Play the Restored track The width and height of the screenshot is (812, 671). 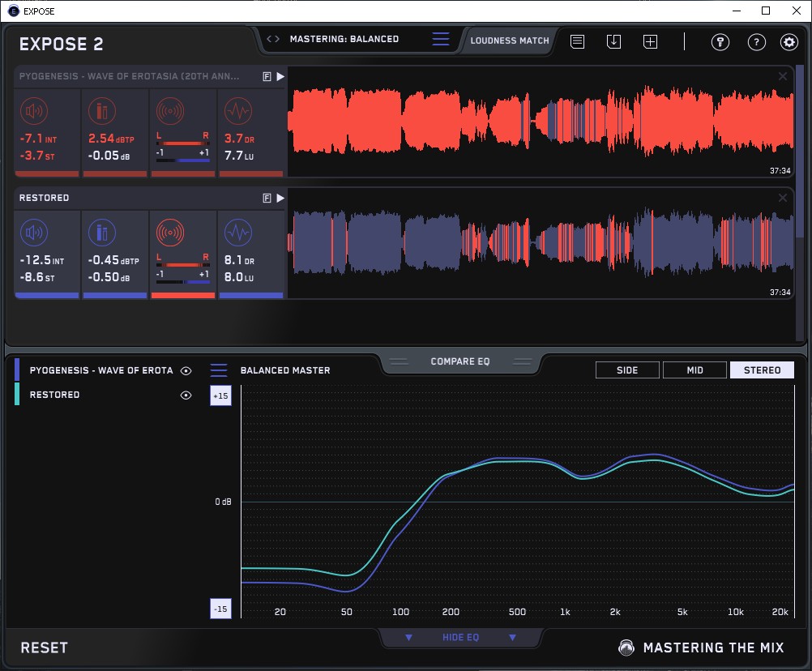tap(280, 199)
